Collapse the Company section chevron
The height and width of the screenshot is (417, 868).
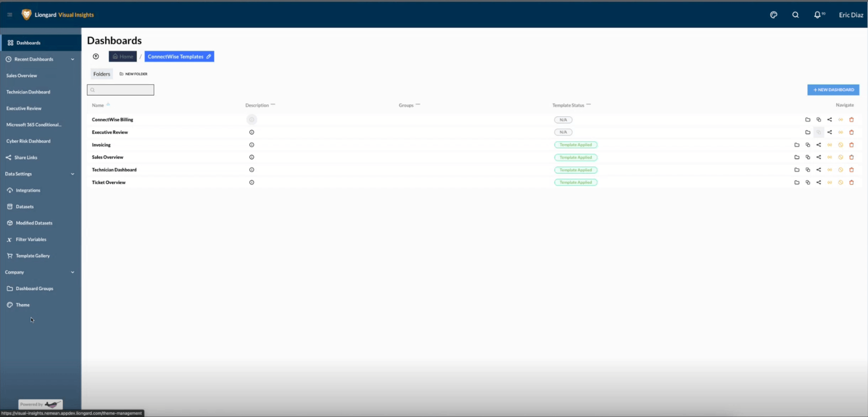[73, 272]
